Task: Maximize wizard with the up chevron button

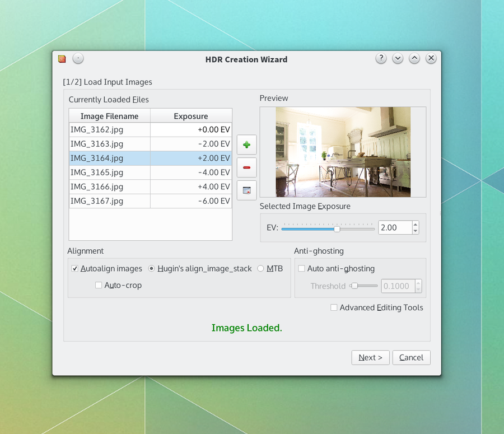Action: coord(414,58)
